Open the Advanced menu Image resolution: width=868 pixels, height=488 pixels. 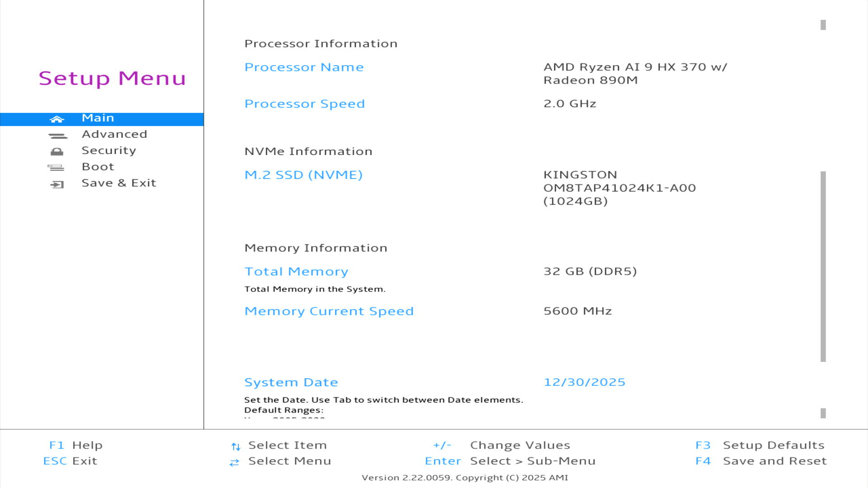114,134
